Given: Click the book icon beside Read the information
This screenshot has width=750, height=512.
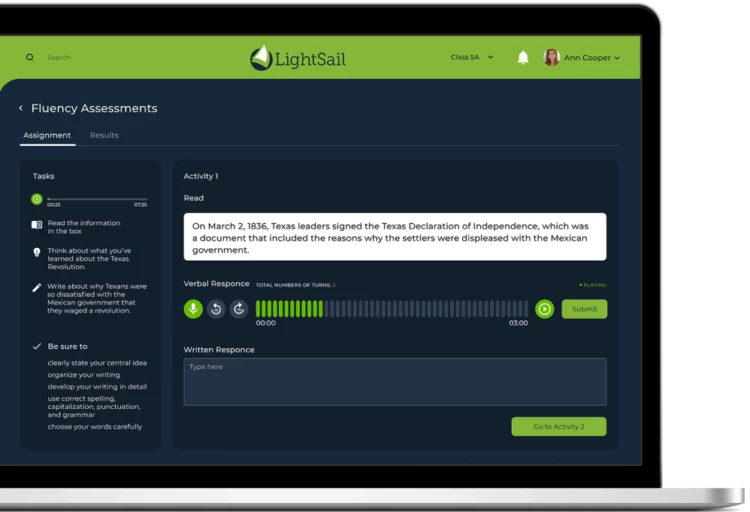Looking at the screenshot, I should click(x=37, y=225).
